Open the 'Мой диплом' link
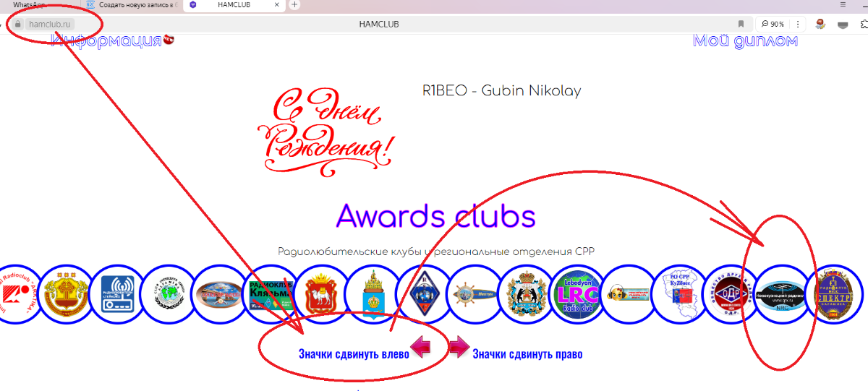 pyautogui.click(x=745, y=40)
